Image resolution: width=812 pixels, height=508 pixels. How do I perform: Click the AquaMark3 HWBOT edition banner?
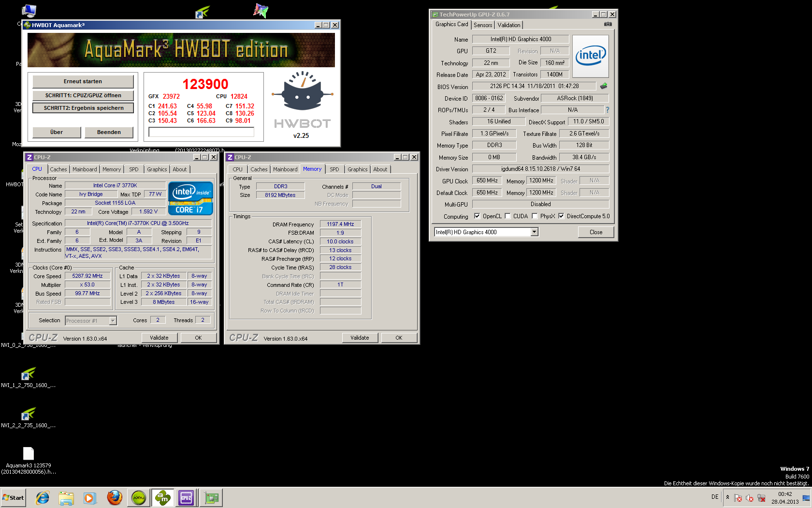click(181, 50)
